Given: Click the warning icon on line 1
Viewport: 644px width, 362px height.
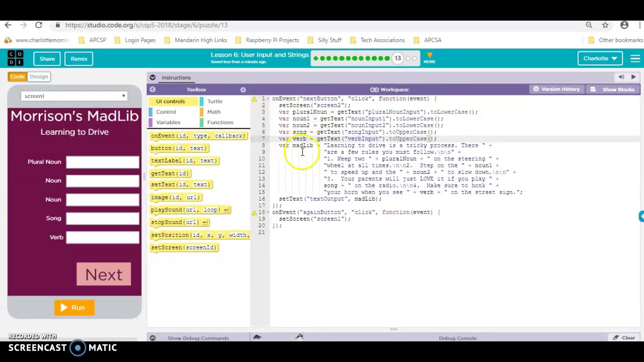Looking at the screenshot, I should (x=254, y=99).
